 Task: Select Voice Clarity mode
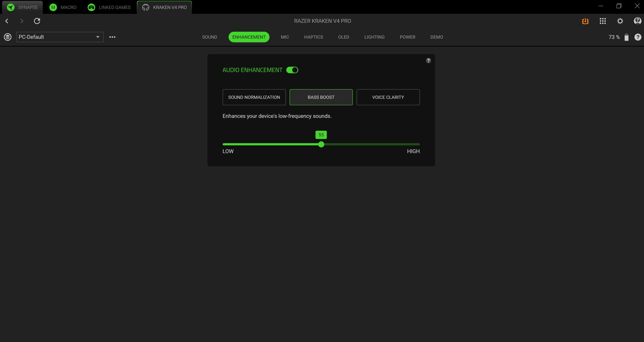coord(388,97)
